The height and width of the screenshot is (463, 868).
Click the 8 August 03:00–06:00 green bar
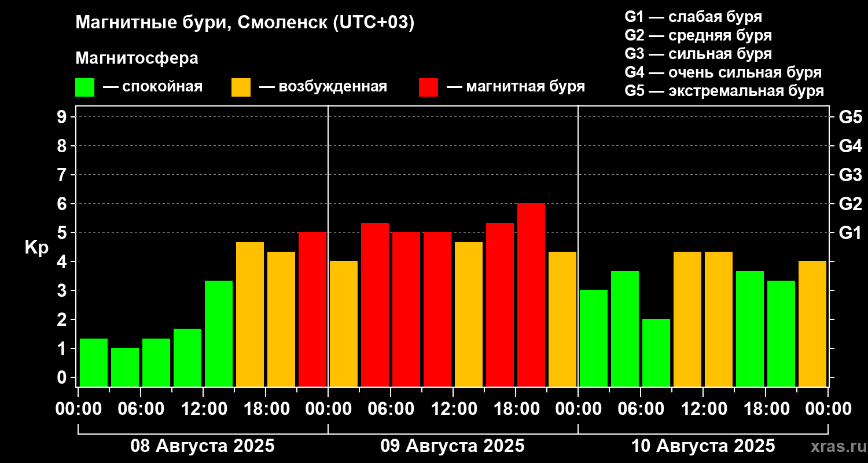[x=125, y=367]
